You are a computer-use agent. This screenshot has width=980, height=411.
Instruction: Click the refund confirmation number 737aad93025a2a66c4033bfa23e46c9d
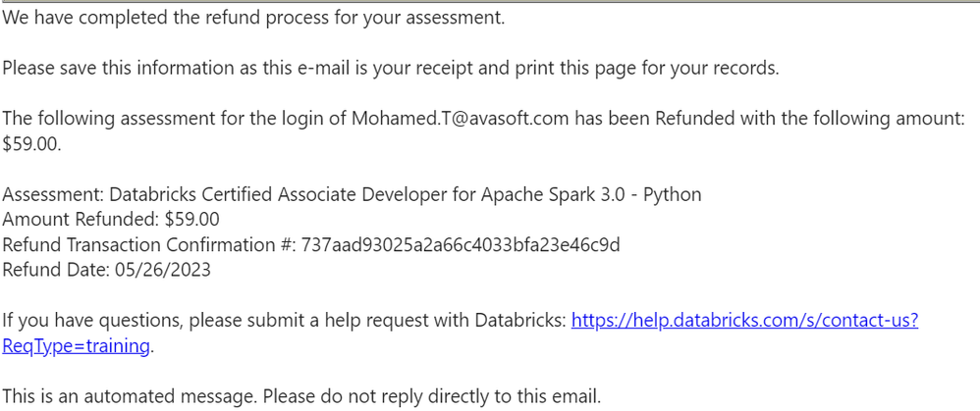point(461,244)
